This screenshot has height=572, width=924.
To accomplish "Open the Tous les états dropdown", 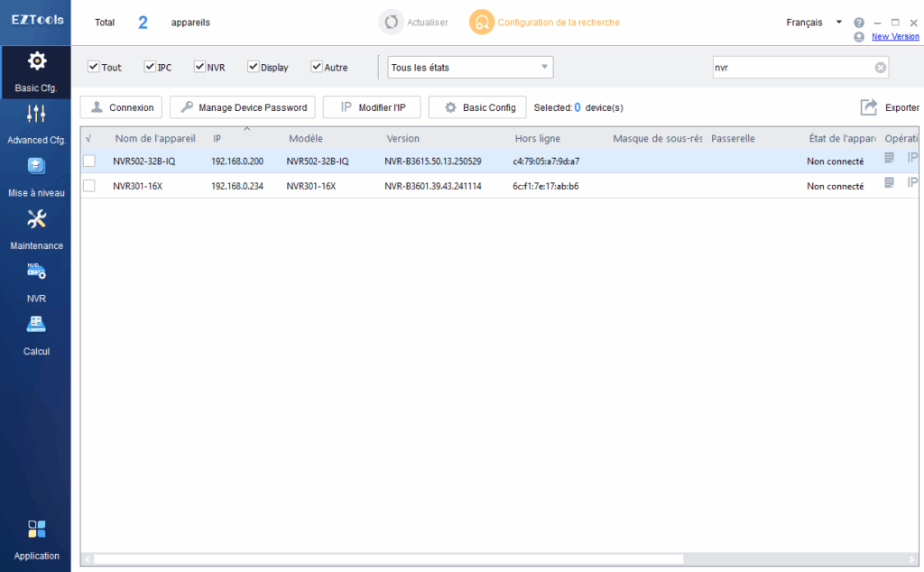I will 470,67.
